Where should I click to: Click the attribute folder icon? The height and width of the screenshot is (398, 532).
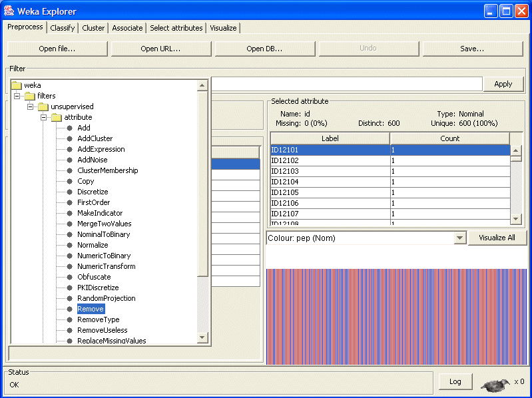(57, 117)
